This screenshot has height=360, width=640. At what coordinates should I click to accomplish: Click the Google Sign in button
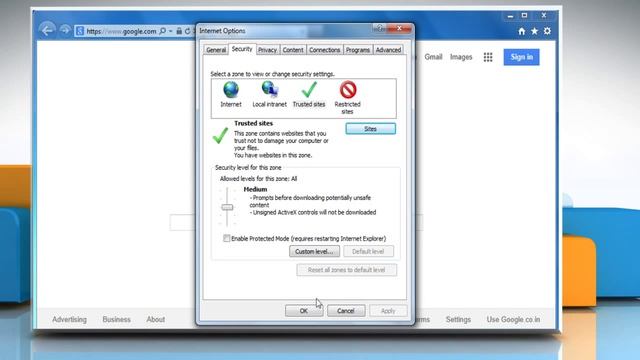click(521, 57)
